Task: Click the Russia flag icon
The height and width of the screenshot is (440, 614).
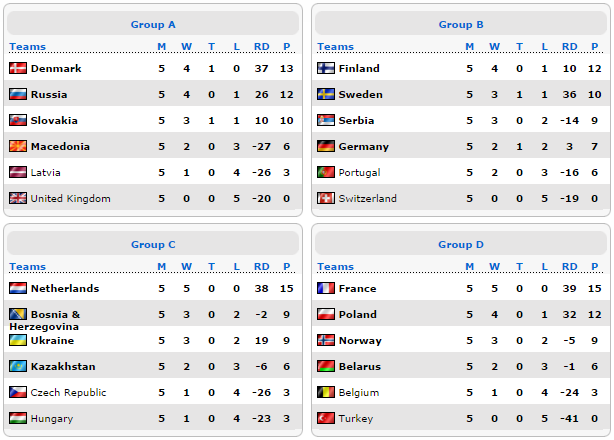Action: click(18, 94)
